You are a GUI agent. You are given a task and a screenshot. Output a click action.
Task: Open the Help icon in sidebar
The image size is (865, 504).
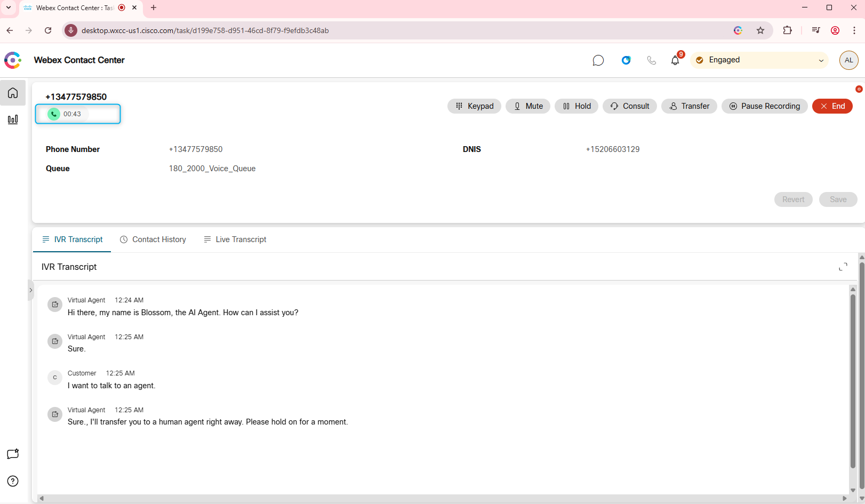(13, 481)
